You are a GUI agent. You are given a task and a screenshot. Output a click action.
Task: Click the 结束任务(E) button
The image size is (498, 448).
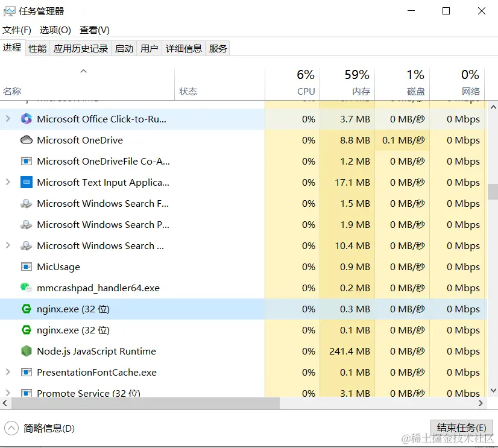[462, 428]
